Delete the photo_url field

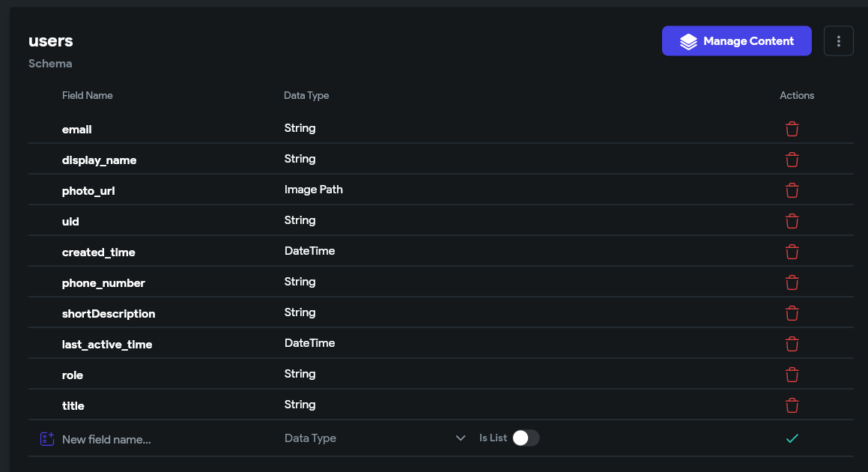tap(792, 190)
